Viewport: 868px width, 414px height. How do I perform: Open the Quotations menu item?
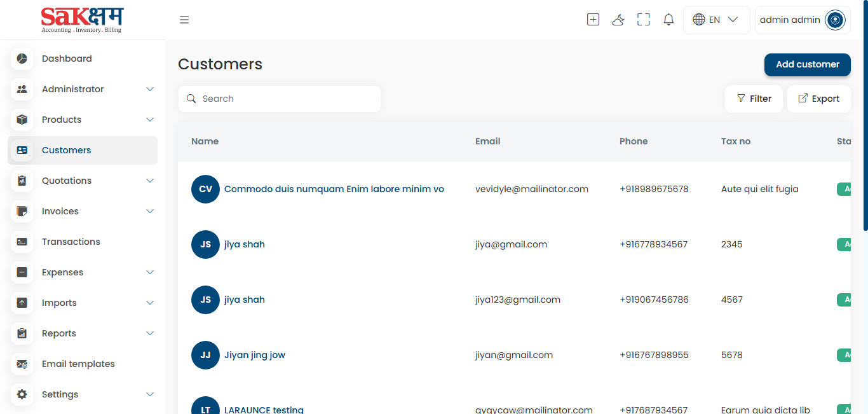click(x=67, y=181)
